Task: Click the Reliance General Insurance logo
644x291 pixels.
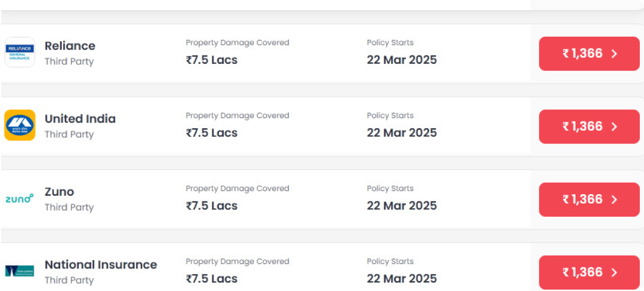Action: [20, 52]
